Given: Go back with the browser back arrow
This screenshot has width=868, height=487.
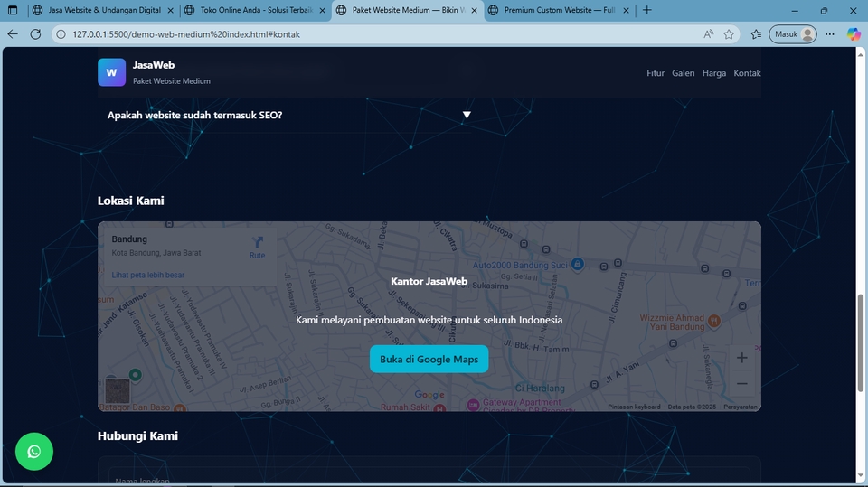Looking at the screenshot, I should pyautogui.click(x=12, y=34).
